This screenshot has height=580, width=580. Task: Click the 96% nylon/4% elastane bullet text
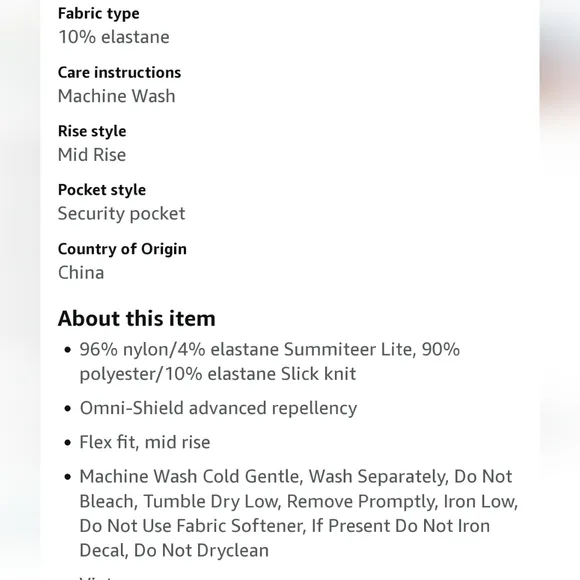click(x=270, y=361)
